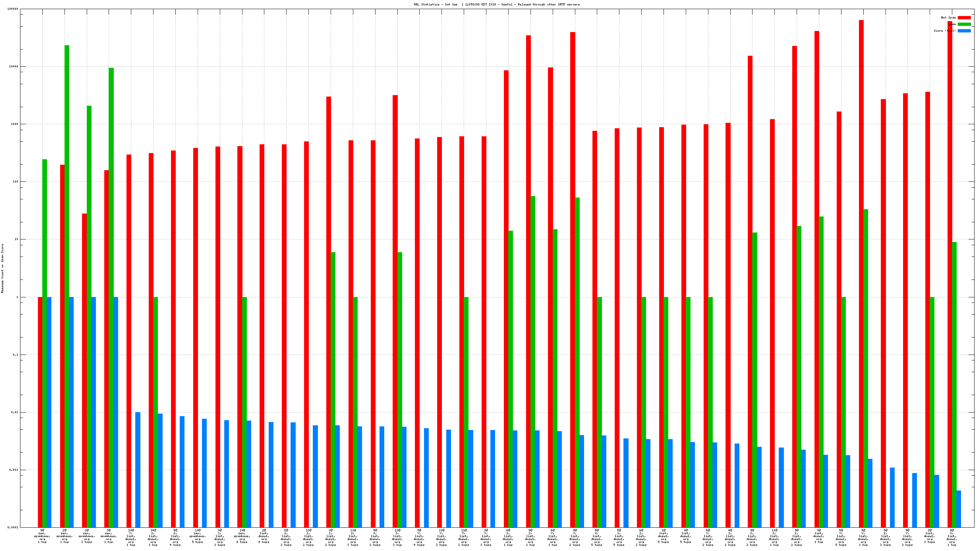
Task: Click the '10@ zen.spamhaus.org 6 hops' x-axis label
Action: pyautogui.click(x=242, y=536)
